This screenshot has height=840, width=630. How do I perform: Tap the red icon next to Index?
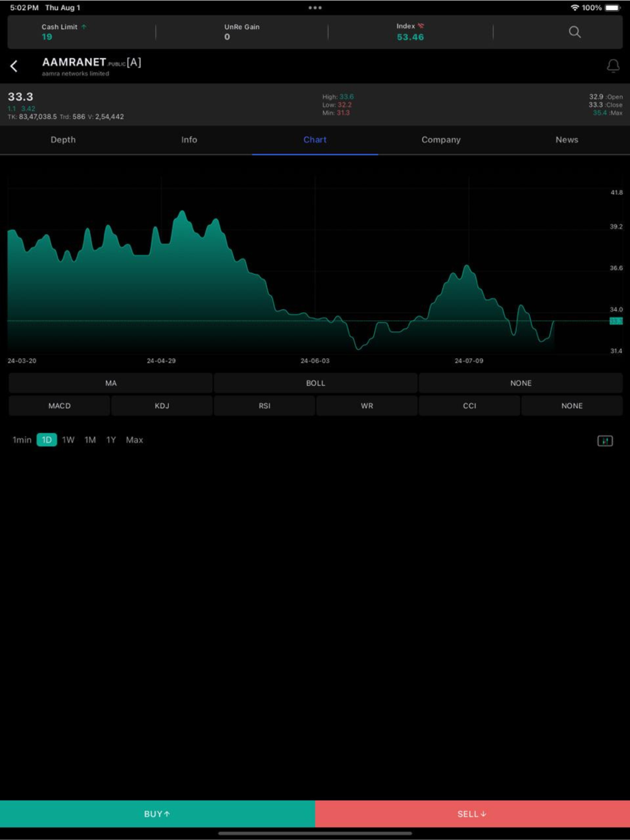pos(421,26)
